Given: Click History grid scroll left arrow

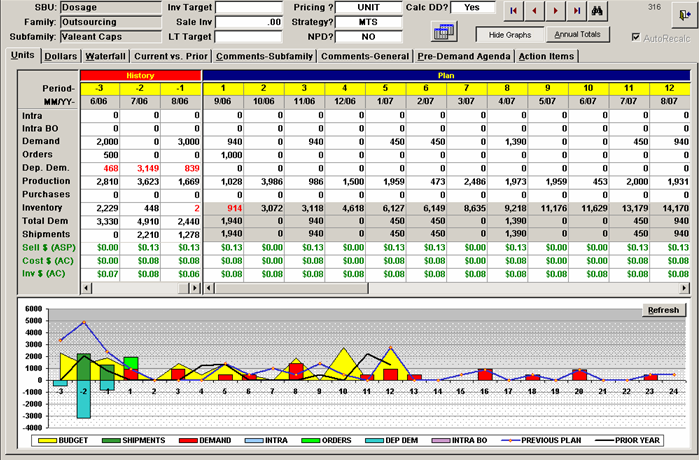Looking at the screenshot, I should point(86,288).
